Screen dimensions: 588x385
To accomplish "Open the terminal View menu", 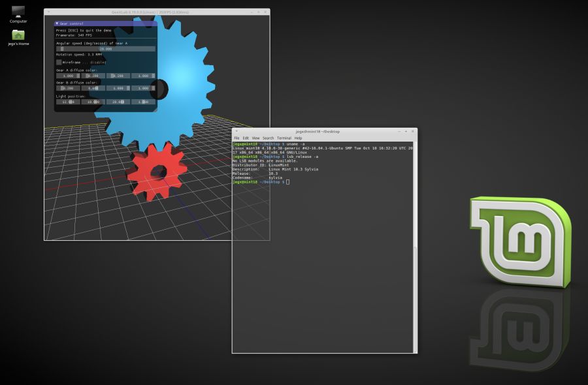I will [x=255, y=138].
